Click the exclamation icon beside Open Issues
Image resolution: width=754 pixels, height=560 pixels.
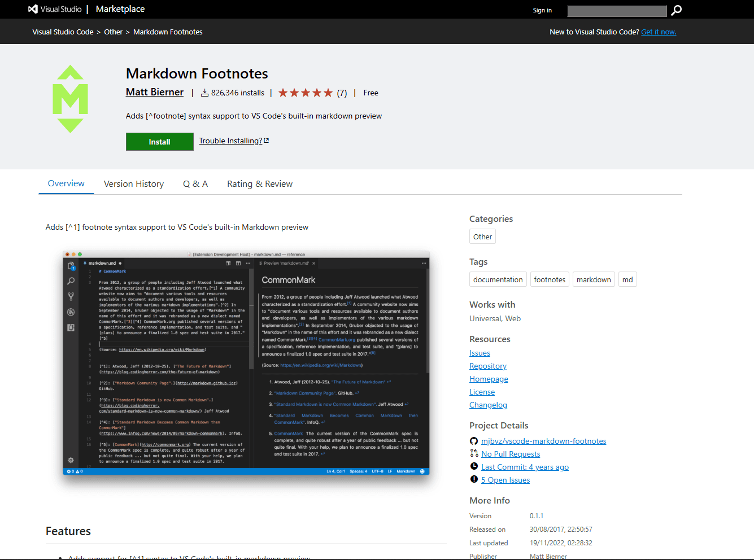[474, 479]
